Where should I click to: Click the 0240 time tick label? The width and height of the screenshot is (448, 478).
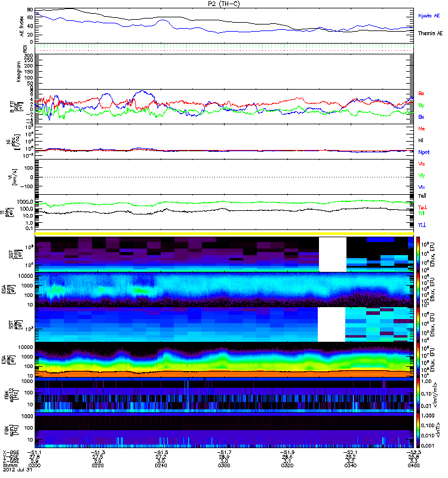click(x=161, y=465)
